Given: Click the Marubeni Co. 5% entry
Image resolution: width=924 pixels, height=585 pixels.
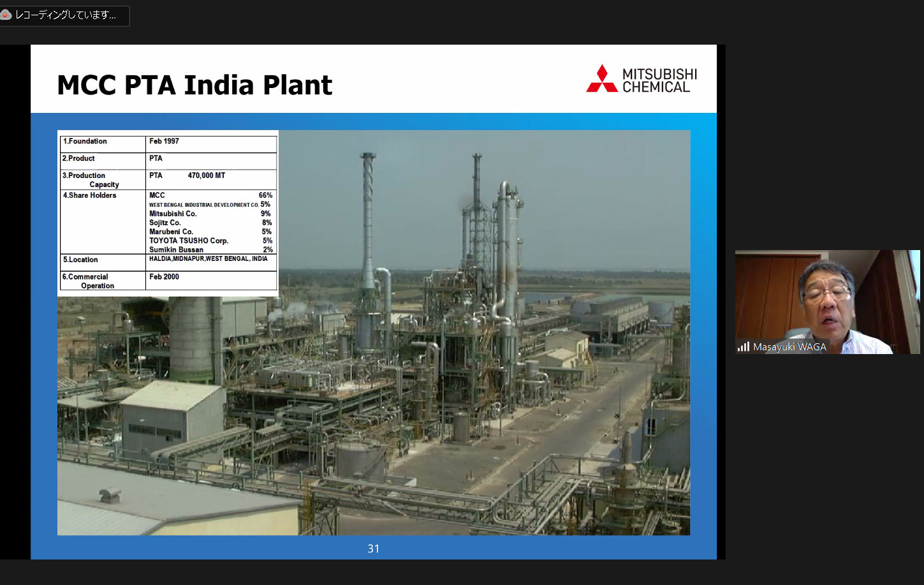Looking at the screenshot, I should 210,232.
